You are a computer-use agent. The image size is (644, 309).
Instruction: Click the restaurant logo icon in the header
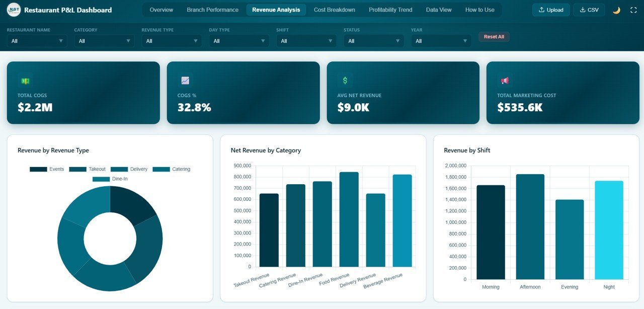point(14,10)
